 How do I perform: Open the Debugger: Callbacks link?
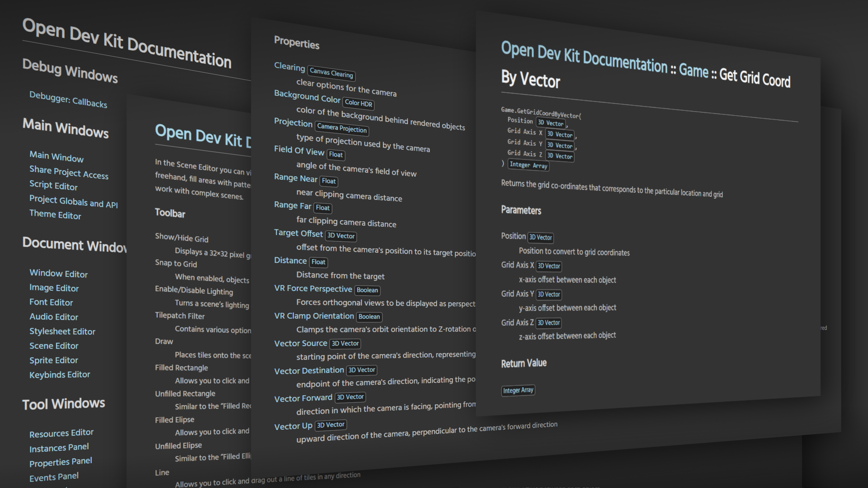pos(68,100)
